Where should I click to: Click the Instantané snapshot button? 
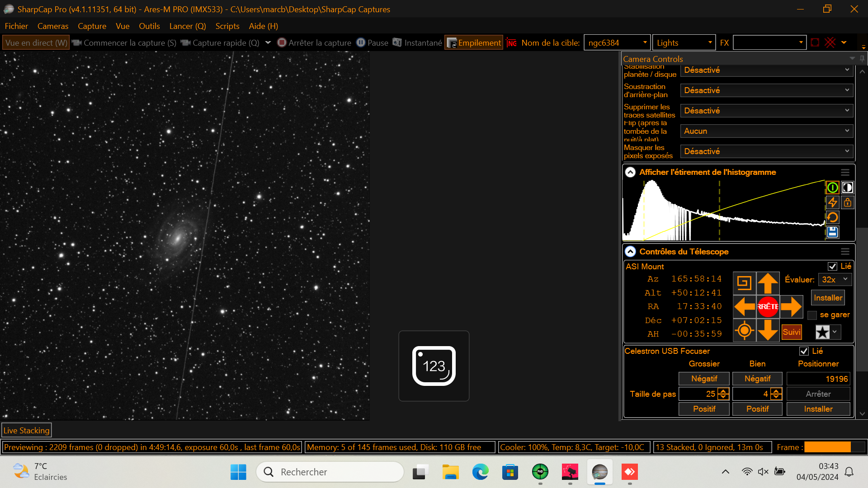click(x=417, y=42)
